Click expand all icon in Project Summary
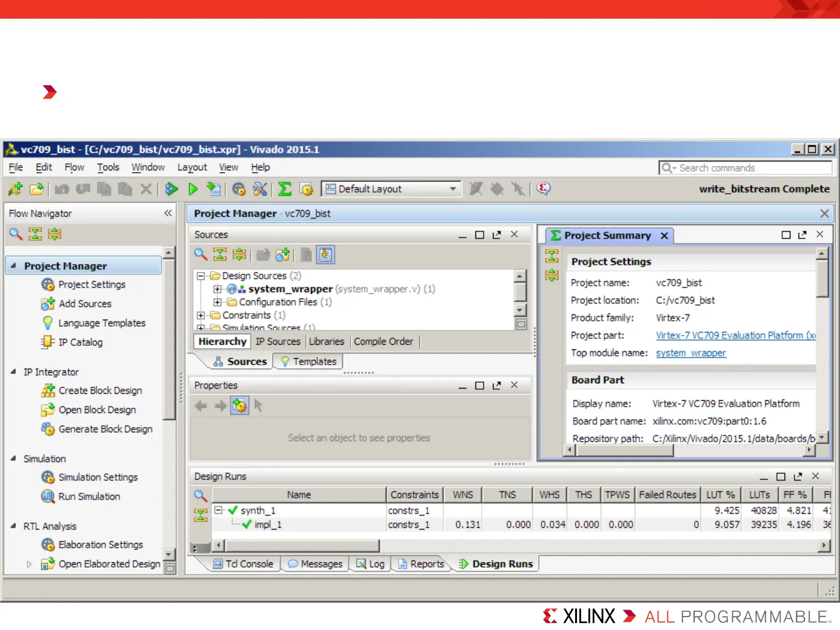The width and height of the screenshot is (840, 630). coord(552,275)
